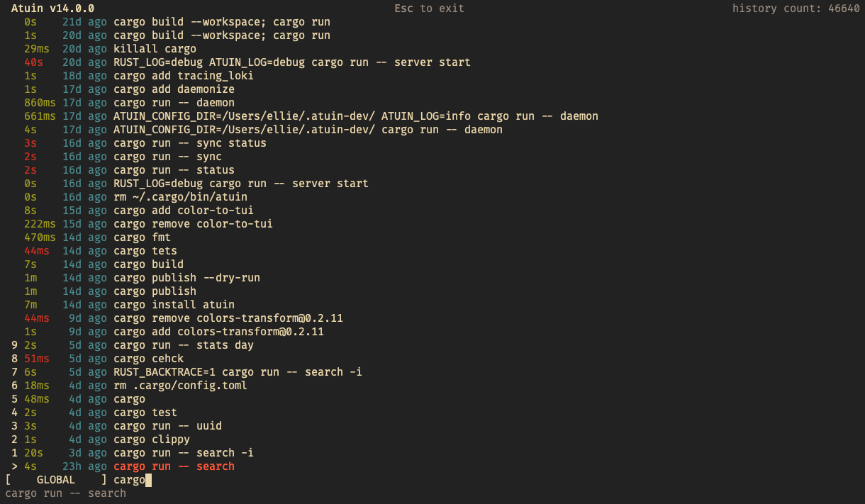This screenshot has width=865, height=504.
Task: Select the "cargo test" history entry
Action: [x=145, y=413]
